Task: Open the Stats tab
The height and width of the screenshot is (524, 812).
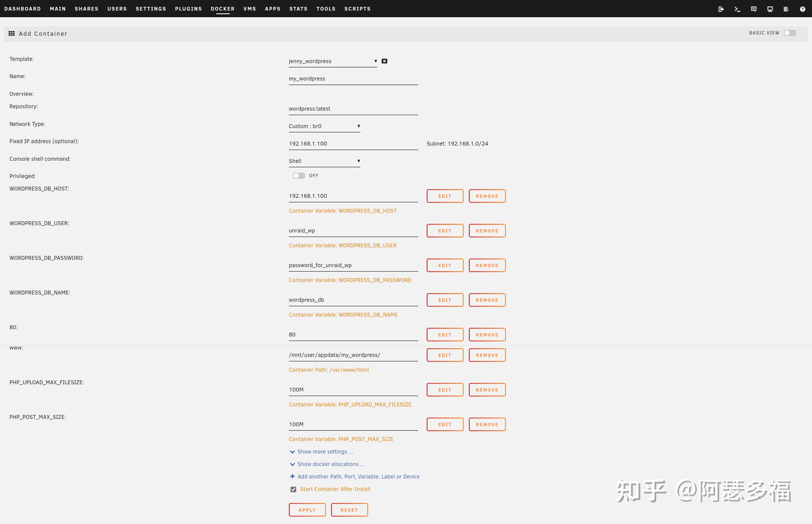Action: [x=298, y=9]
